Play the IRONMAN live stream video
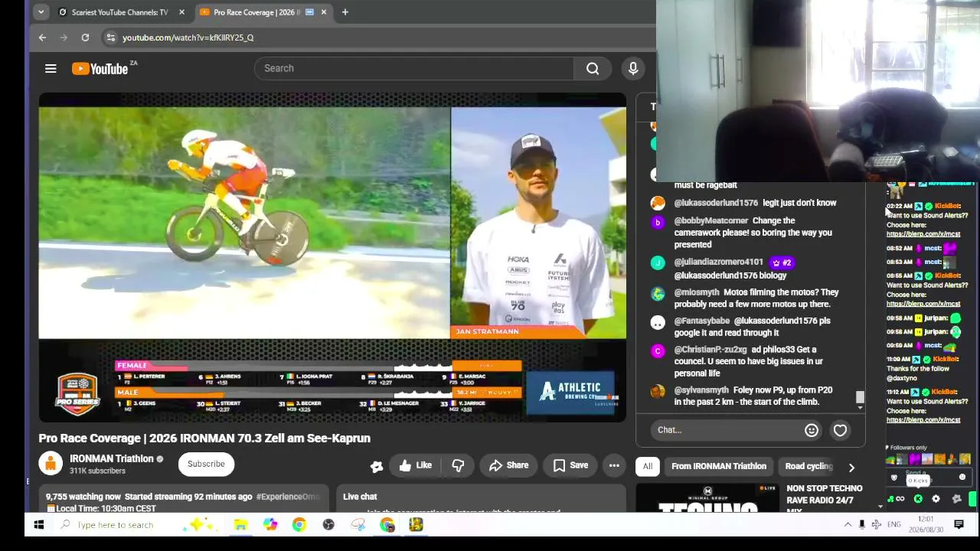Image resolution: width=980 pixels, height=551 pixels. (x=332, y=257)
